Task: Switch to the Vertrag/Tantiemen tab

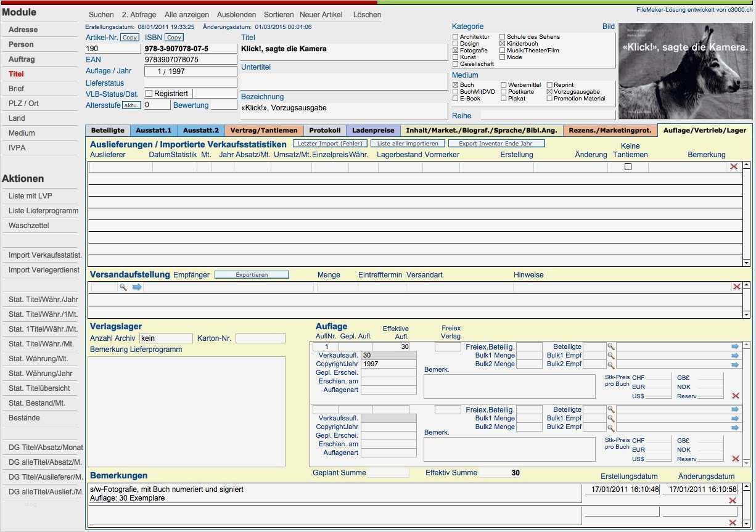Action: point(264,130)
